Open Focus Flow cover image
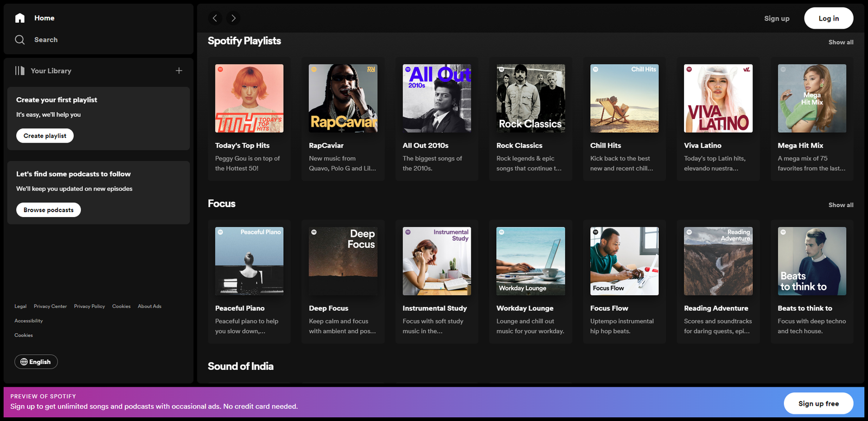Image resolution: width=868 pixels, height=421 pixels. 624,261
